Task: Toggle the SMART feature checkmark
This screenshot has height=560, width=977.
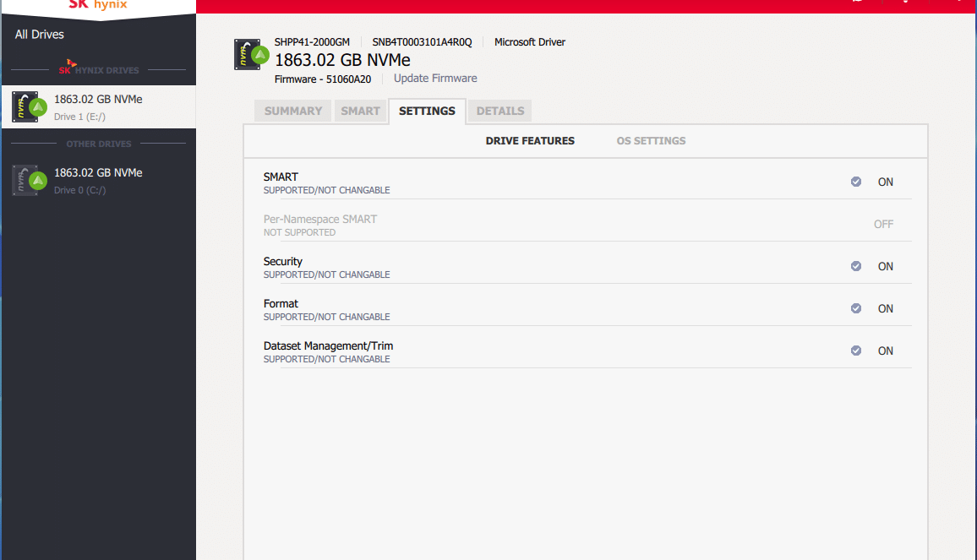Action: (856, 182)
